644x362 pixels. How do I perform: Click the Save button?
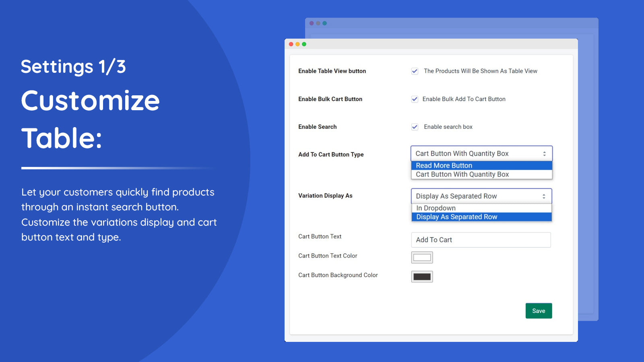[539, 311]
